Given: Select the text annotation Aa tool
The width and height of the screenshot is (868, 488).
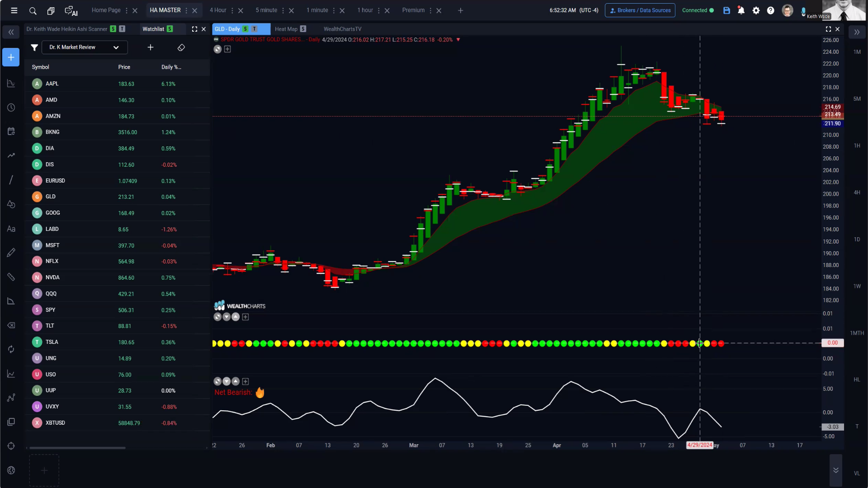Looking at the screenshot, I should (11, 229).
